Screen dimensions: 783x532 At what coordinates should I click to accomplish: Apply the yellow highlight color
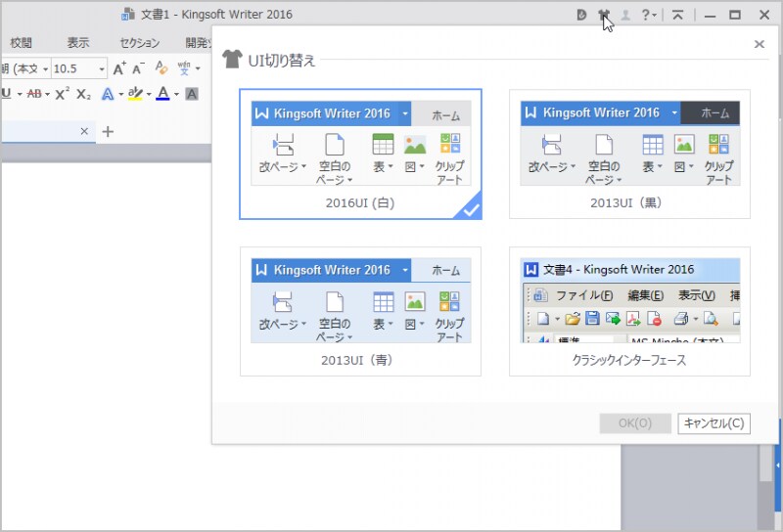[135, 93]
